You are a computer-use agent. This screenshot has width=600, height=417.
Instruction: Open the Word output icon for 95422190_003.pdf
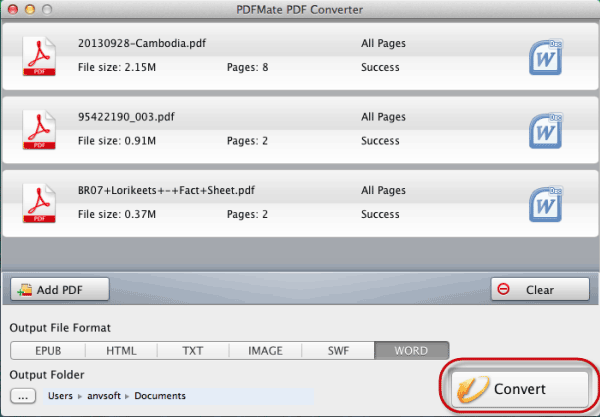click(546, 130)
